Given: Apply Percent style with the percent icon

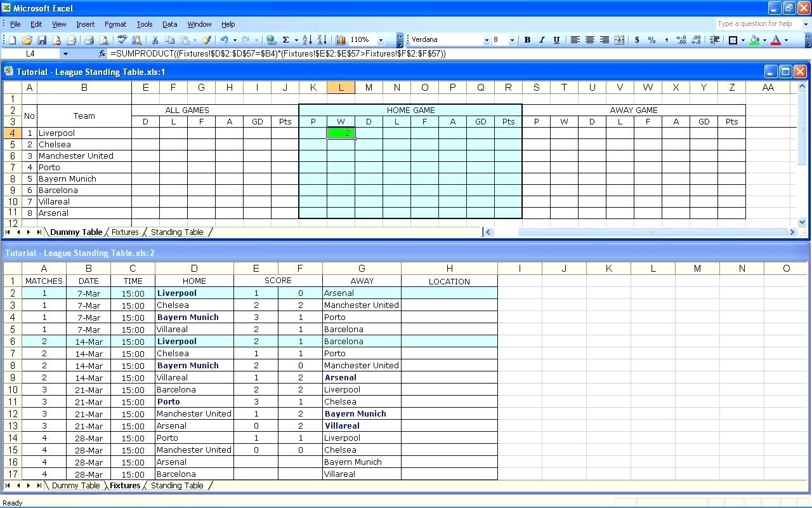Looking at the screenshot, I should (652, 40).
